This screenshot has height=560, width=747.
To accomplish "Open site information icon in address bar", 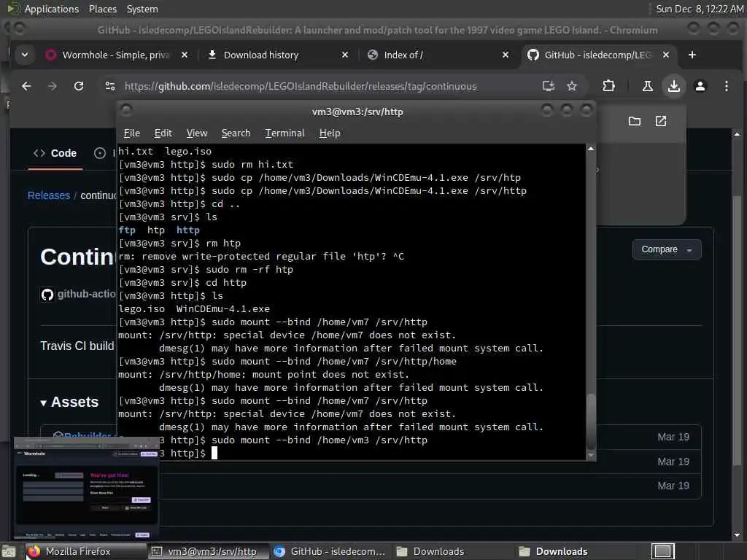I will point(110,86).
